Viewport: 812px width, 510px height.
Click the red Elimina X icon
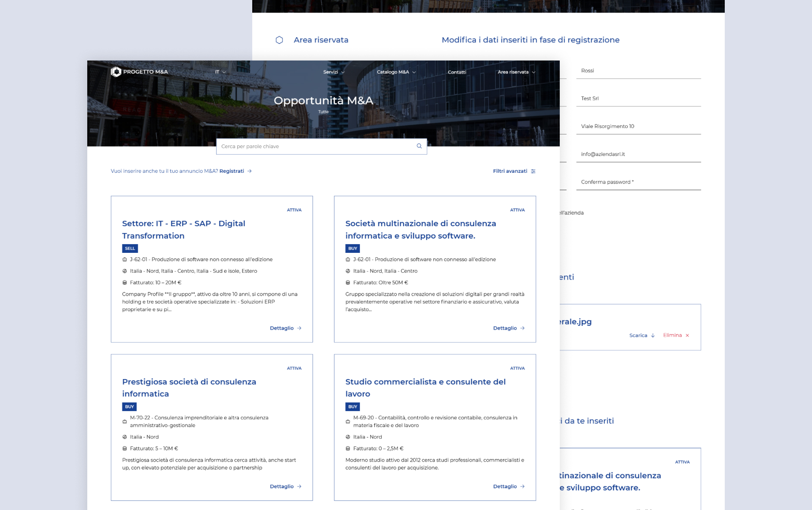click(687, 336)
